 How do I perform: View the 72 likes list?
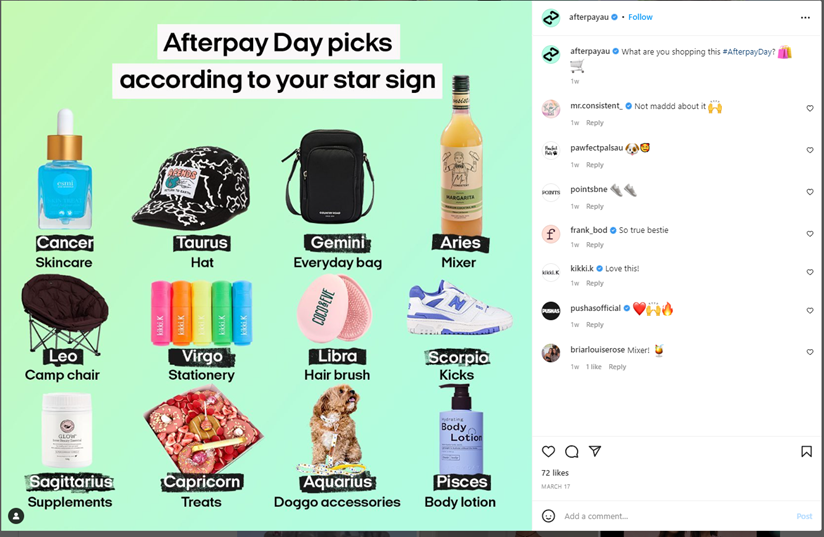[x=555, y=473]
